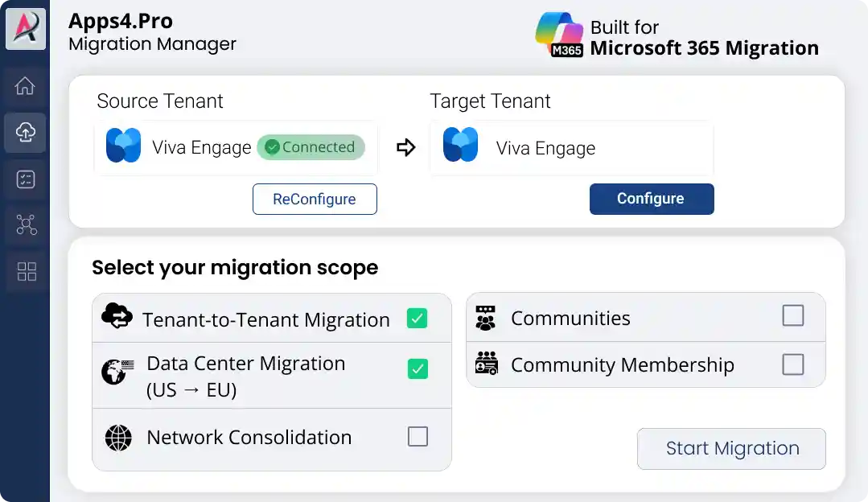The height and width of the screenshot is (502, 868).
Task: Click the "Network Consolidation" label
Action: 249,438
